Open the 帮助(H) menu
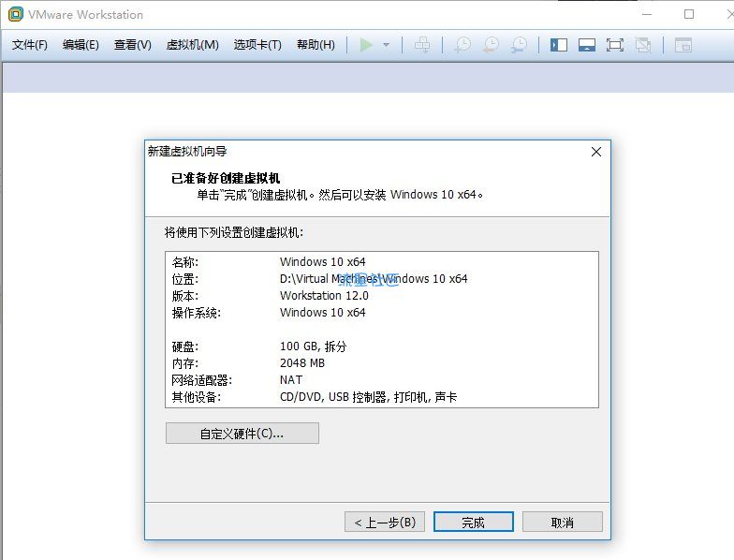This screenshot has width=734, height=560. [316, 45]
